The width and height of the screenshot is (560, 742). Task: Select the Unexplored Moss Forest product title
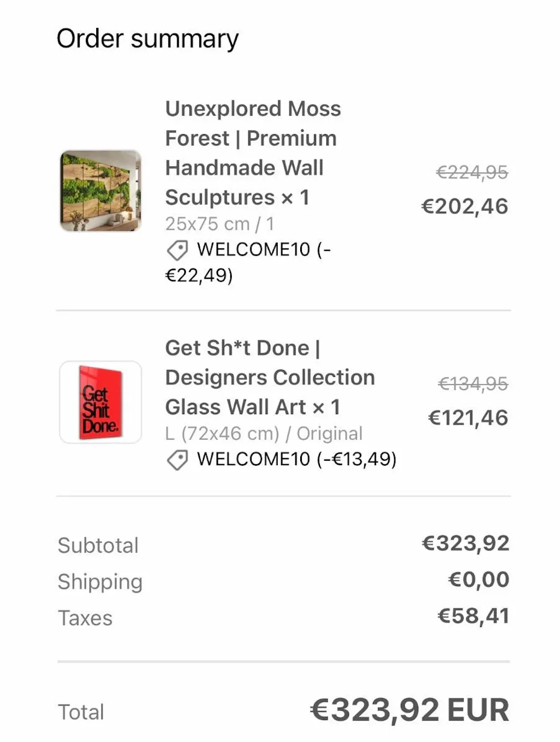(253, 153)
